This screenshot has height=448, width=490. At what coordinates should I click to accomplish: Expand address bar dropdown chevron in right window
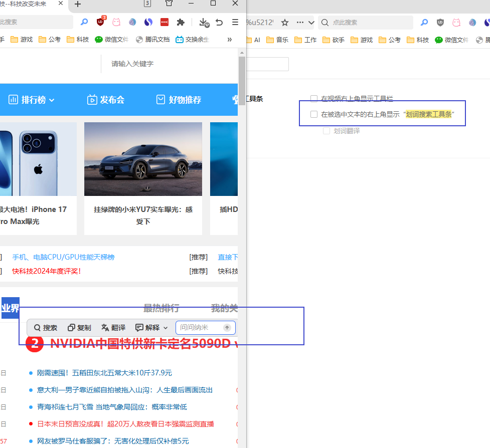coord(311,23)
